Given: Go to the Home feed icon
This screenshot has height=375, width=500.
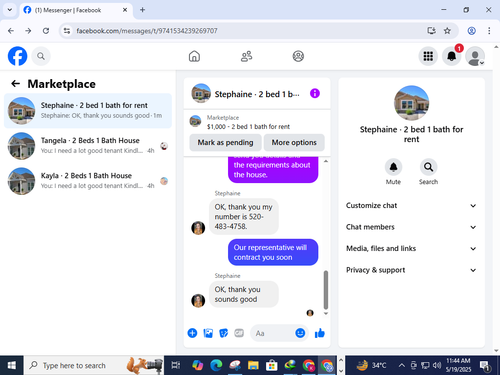Looking at the screenshot, I should click(x=194, y=56).
